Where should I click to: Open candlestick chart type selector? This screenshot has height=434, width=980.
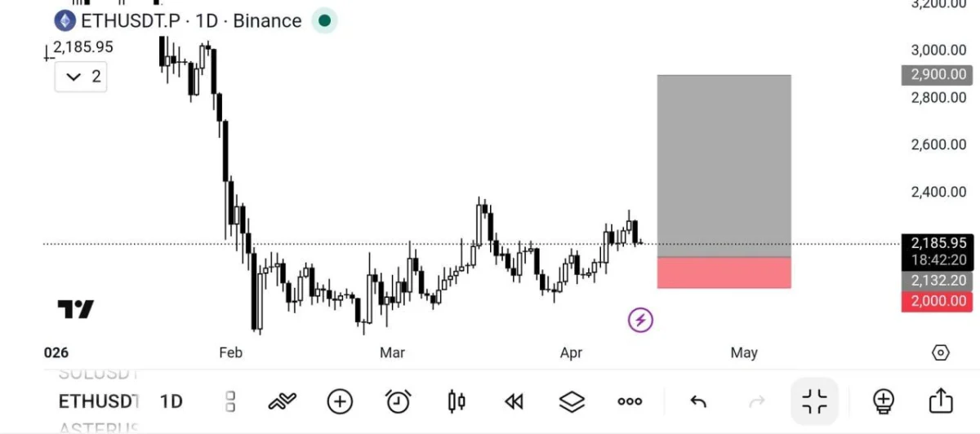point(457,401)
